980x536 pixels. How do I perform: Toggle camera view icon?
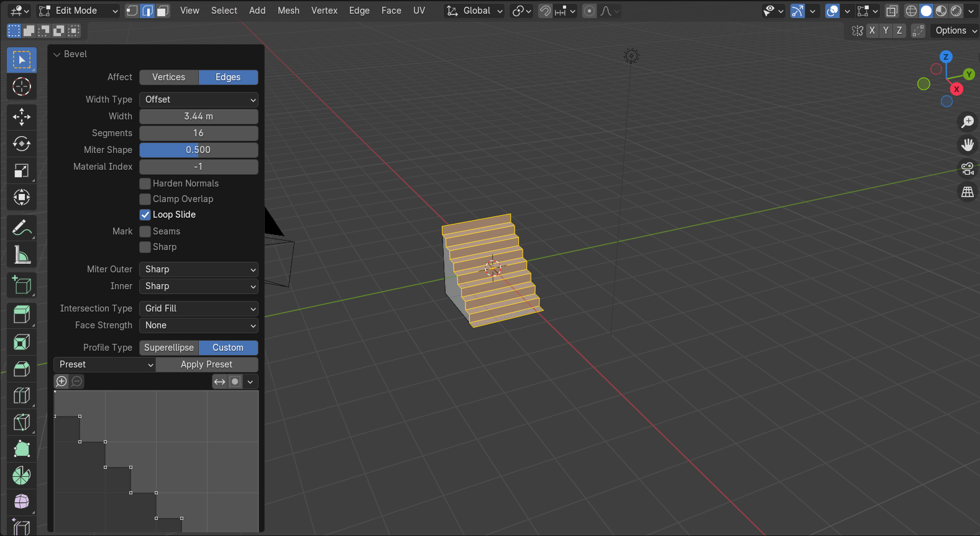968,169
